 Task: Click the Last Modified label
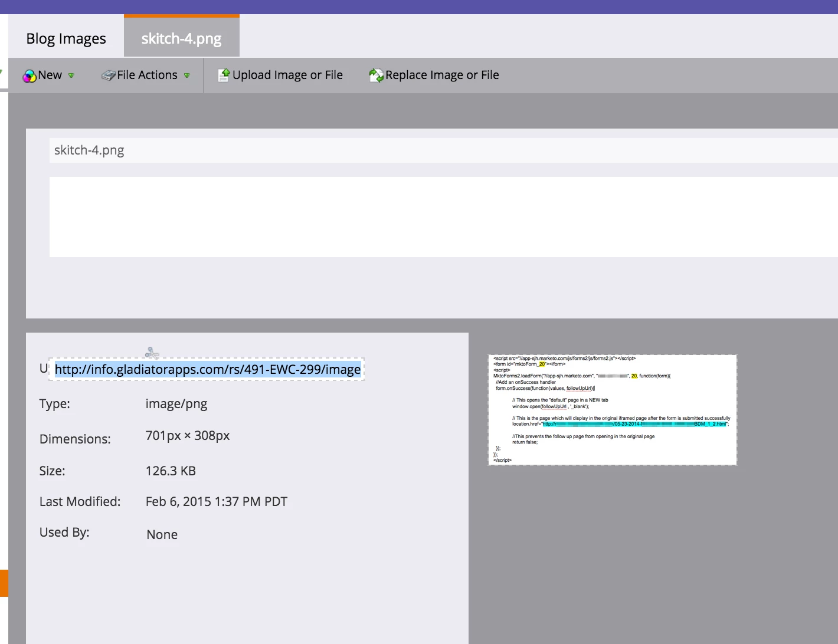click(80, 501)
